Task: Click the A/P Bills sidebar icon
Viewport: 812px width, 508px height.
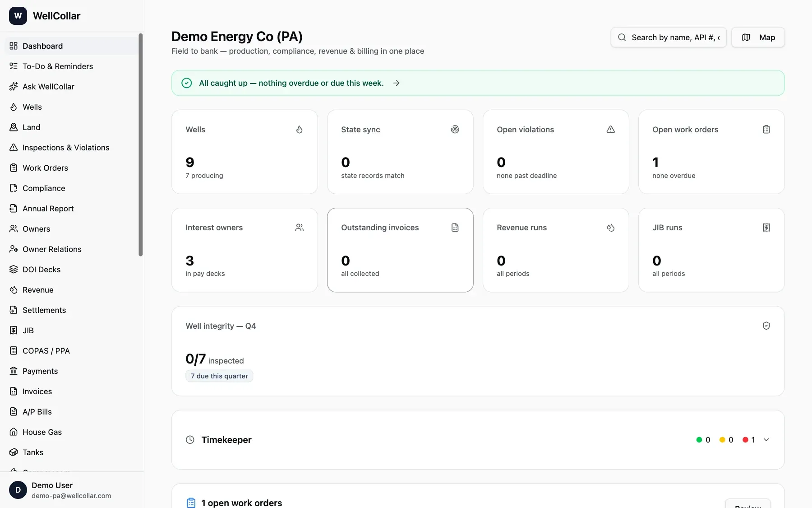Action: point(14,412)
